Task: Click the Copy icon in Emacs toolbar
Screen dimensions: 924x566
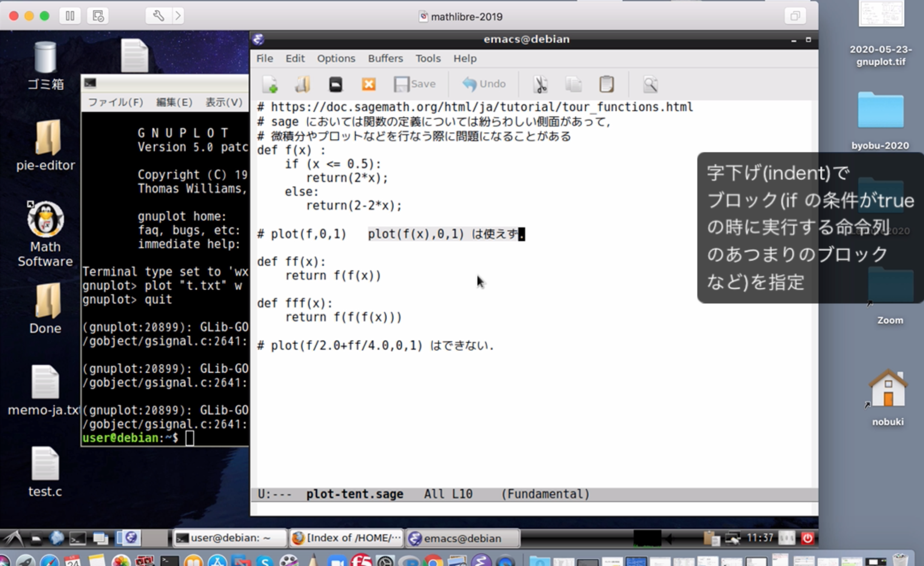Action: (573, 85)
